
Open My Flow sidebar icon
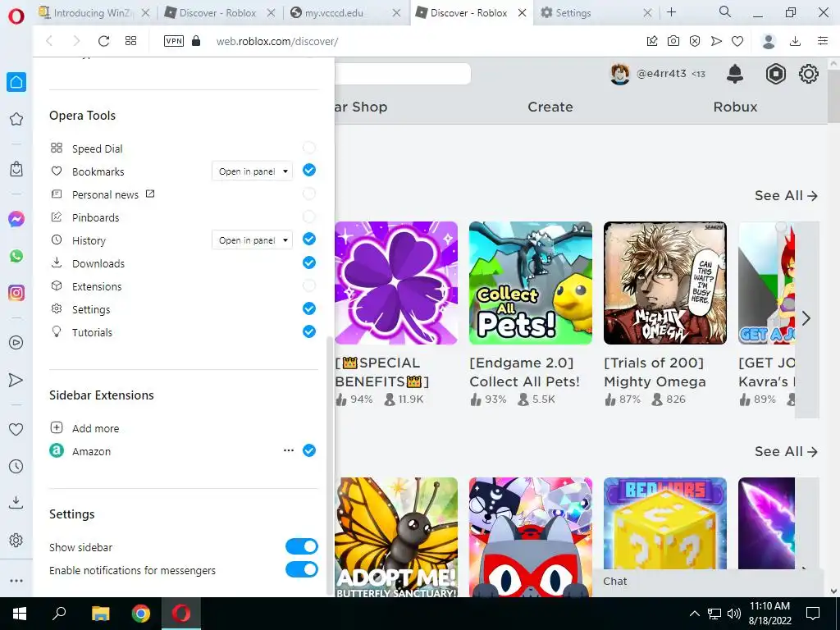tap(16, 380)
